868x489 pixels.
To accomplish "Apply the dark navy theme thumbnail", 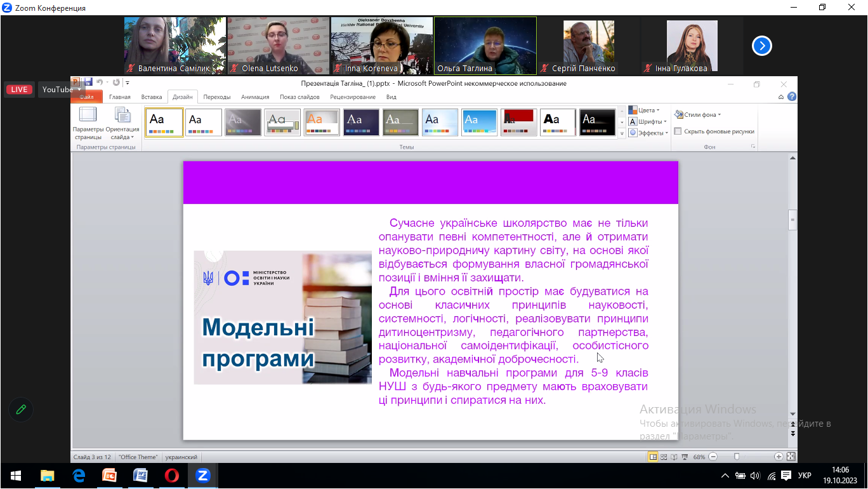I will pos(361,123).
